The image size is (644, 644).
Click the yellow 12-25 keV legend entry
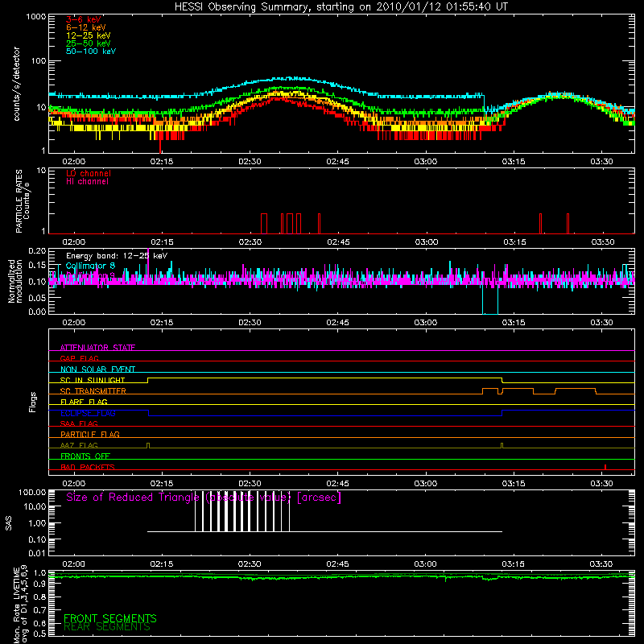click(x=89, y=35)
